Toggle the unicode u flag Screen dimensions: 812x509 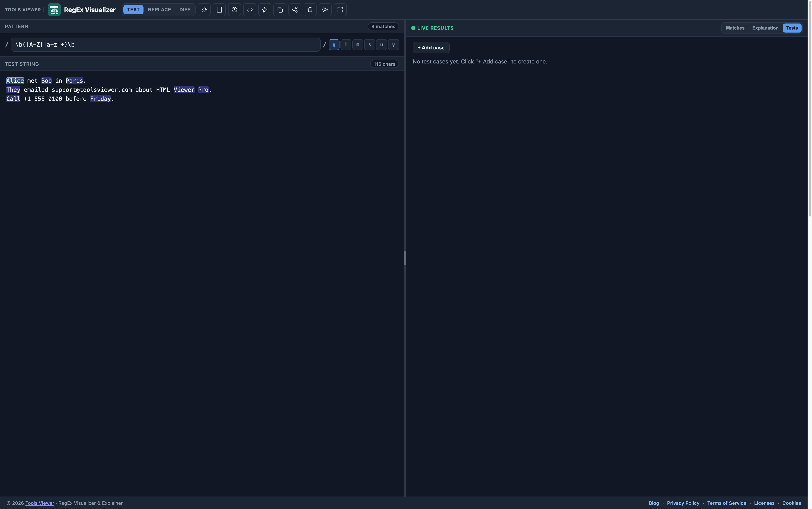pos(382,44)
